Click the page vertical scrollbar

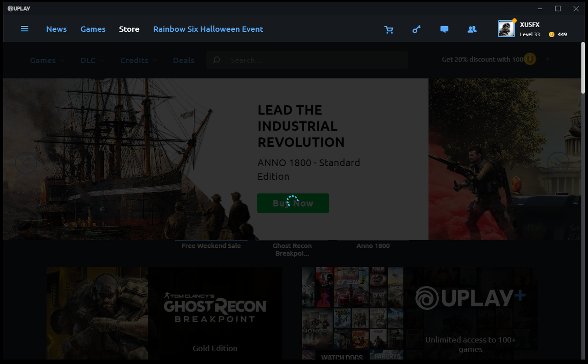click(583, 67)
